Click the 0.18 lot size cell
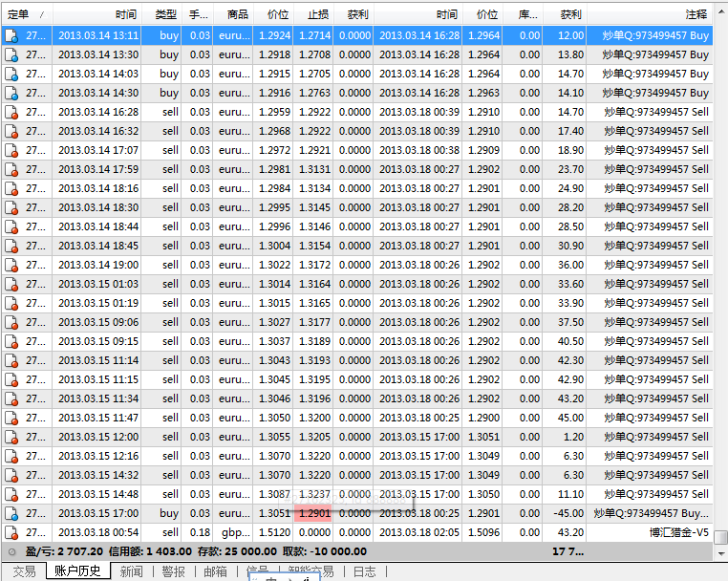 [x=200, y=532]
